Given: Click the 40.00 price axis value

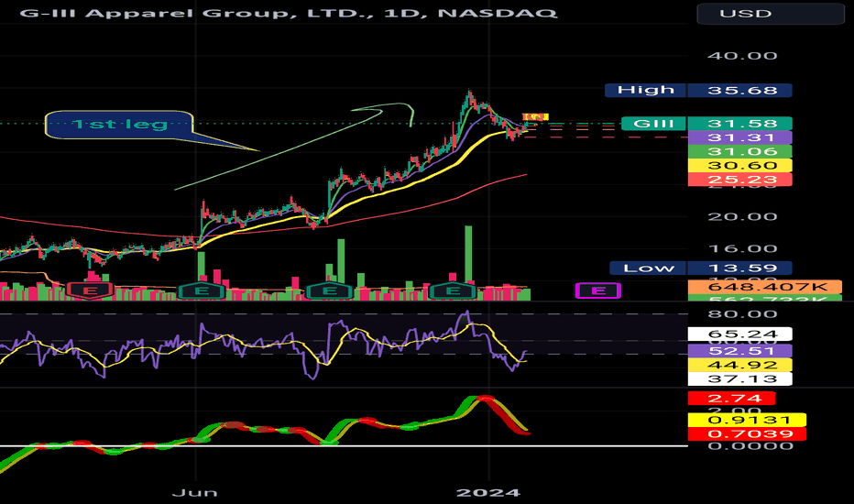Looking at the screenshot, I should click(x=742, y=56).
